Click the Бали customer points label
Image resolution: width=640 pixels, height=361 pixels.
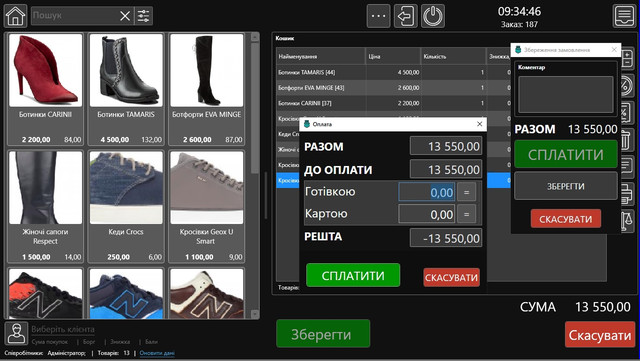point(151,341)
